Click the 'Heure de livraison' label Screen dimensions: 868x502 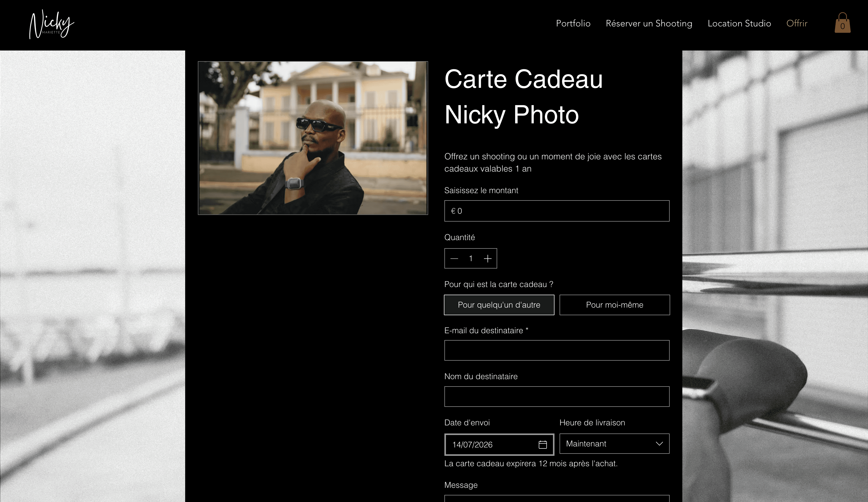pos(592,423)
